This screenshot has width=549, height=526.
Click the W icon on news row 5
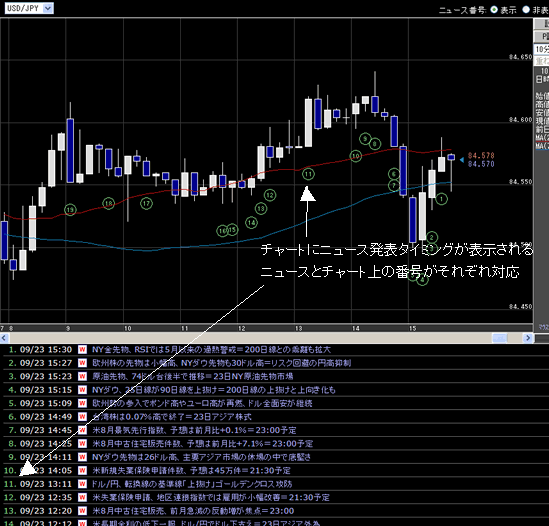pyautogui.click(x=82, y=403)
